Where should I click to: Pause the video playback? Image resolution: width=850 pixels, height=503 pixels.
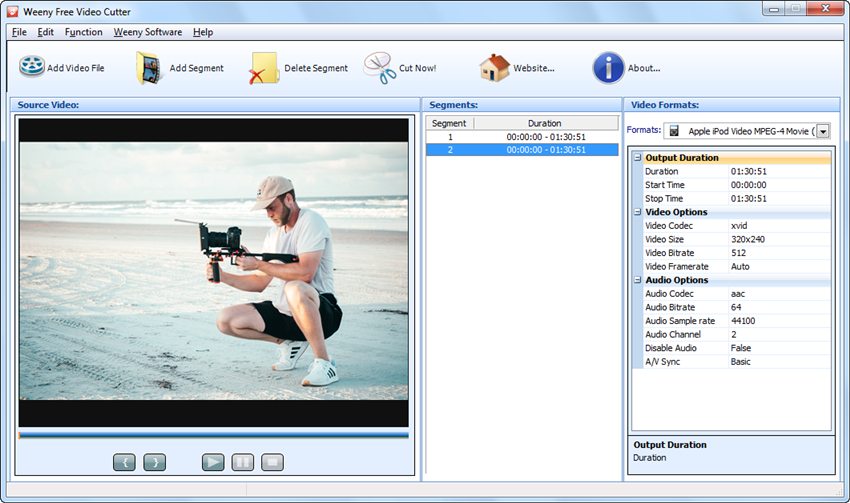point(242,462)
